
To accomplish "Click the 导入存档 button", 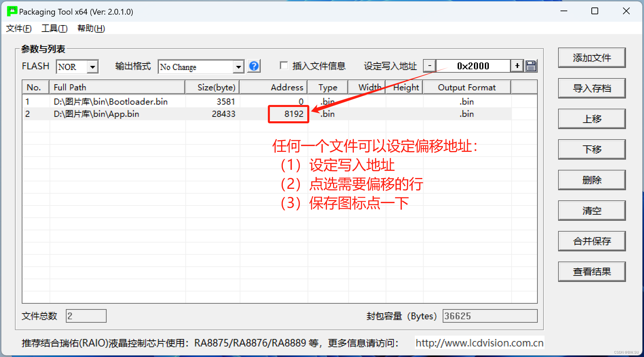I will 592,88.
